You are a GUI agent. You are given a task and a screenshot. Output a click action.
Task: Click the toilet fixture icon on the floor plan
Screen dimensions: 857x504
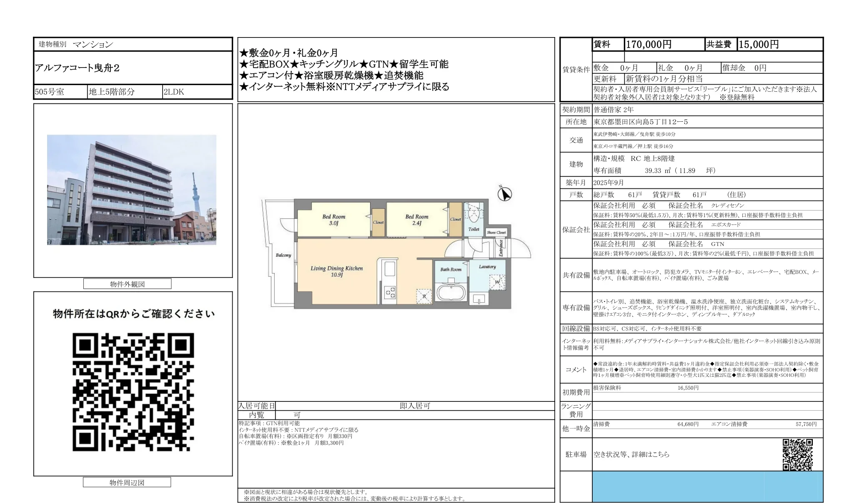coord(474,213)
